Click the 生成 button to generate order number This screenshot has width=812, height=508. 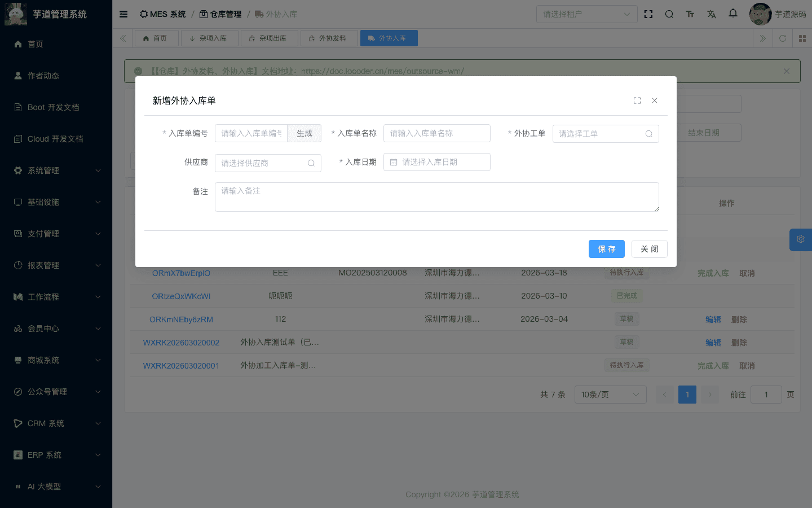pyautogui.click(x=304, y=133)
